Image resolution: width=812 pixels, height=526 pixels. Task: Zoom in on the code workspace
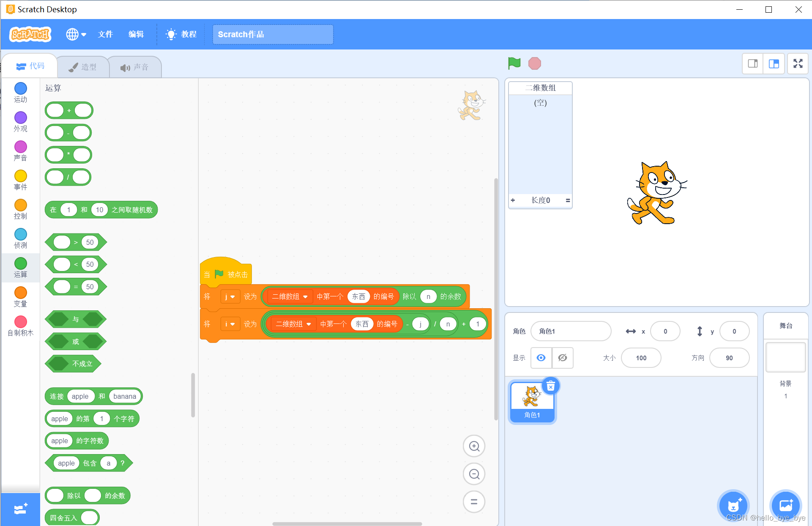(474, 446)
